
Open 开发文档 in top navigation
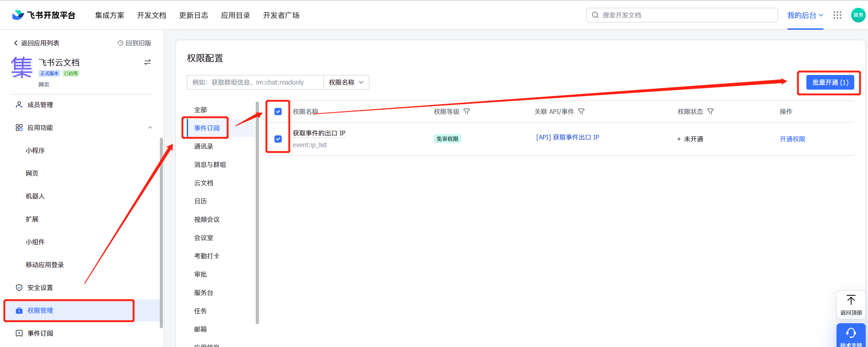click(152, 15)
